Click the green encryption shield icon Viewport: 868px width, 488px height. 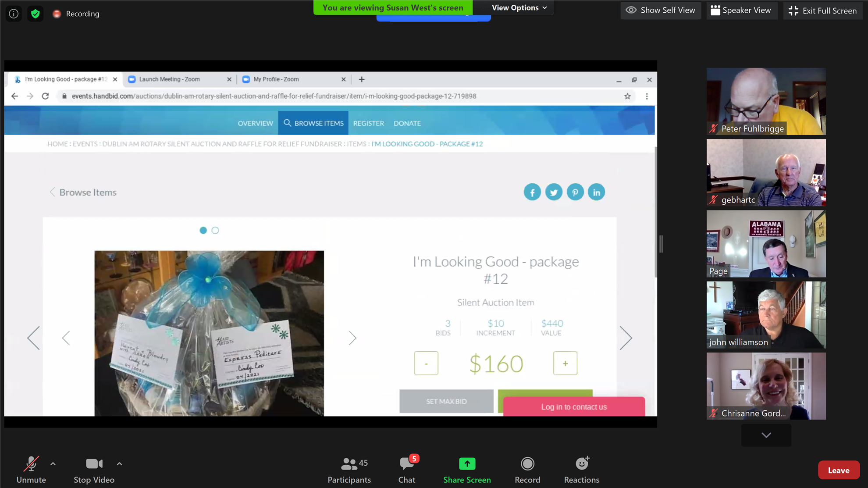point(36,14)
